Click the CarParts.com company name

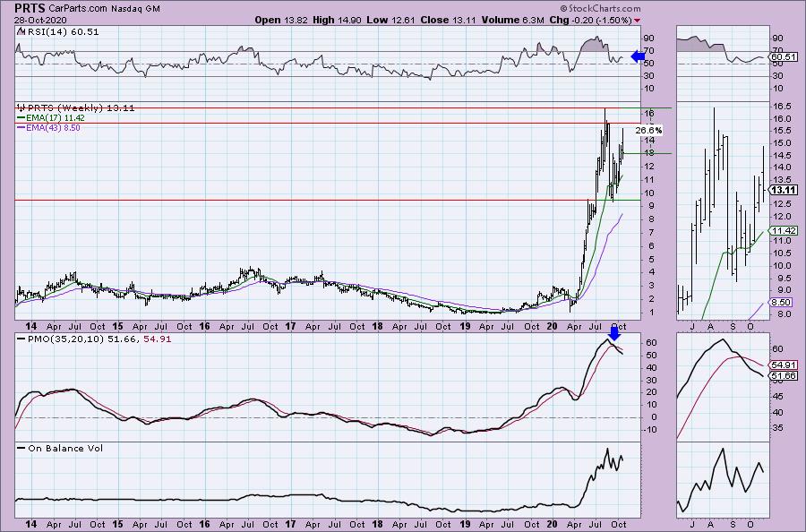tap(77, 9)
